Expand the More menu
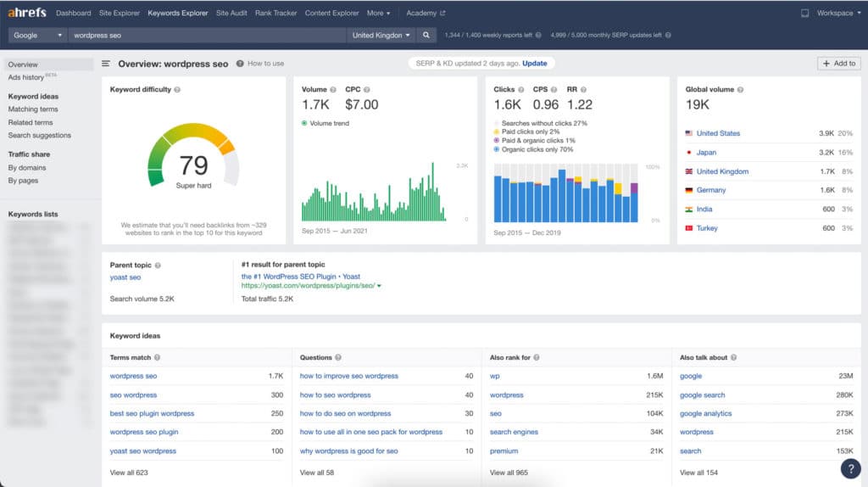868x487 pixels. (378, 13)
